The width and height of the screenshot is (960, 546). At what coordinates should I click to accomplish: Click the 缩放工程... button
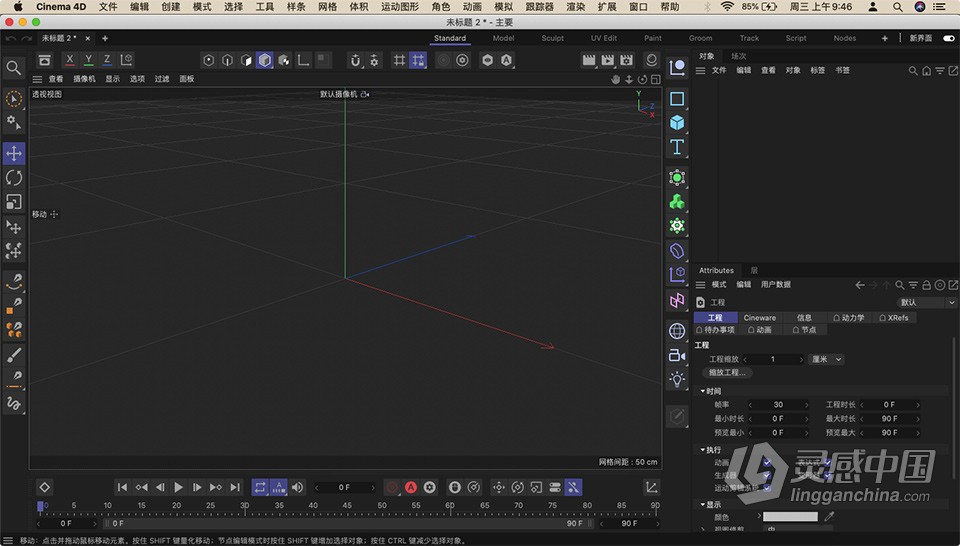tap(727, 372)
